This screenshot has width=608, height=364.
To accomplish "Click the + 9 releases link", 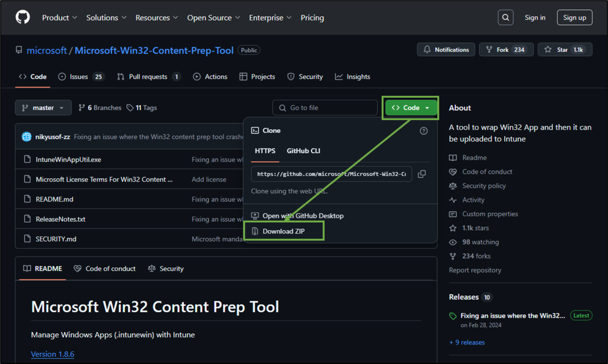I will tap(467, 342).
